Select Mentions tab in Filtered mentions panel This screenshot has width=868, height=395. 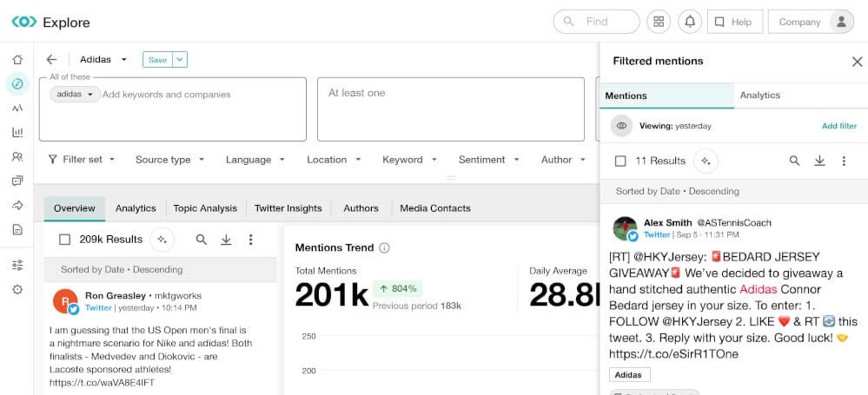tap(667, 95)
